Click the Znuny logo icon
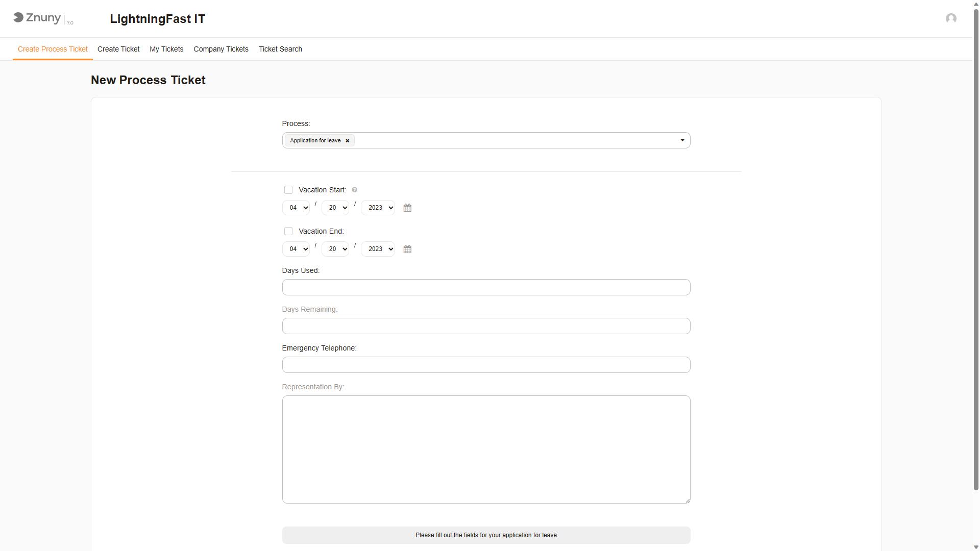 click(19, 17)
